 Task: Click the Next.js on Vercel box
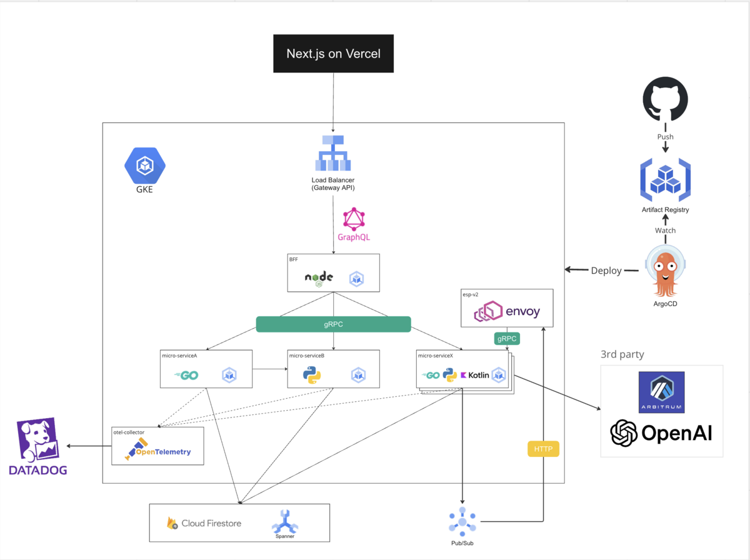coord(333,53)
